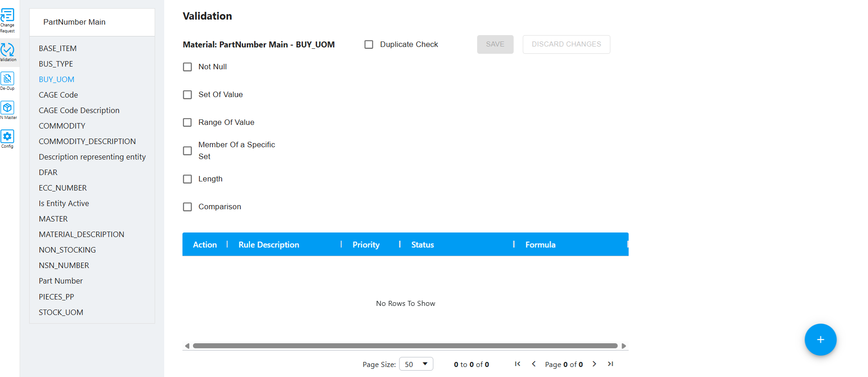Select CAGE Code in the field list
The height and width of the screenshot is (377, 868).
tap(58, 95)
